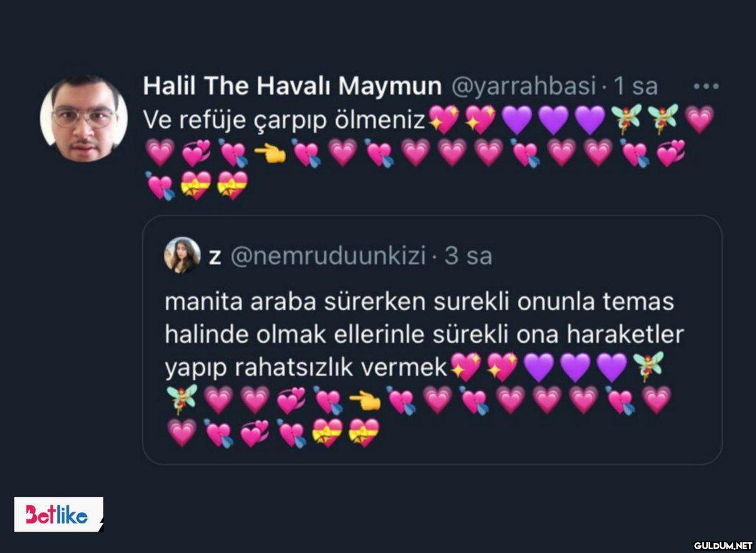Click first sparkling heart after "vermek"
This screenshot has height=553, width=756.
(466, 367)
